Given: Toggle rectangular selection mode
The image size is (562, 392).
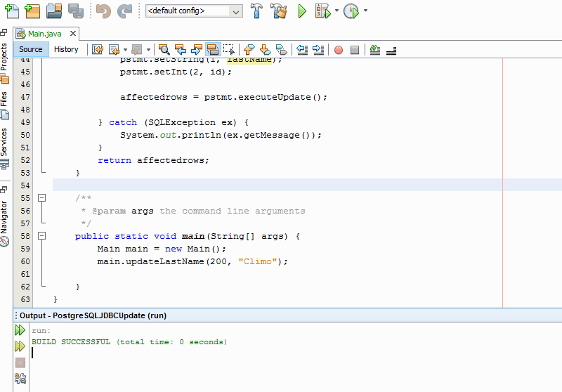Looking at the screenshot, I should pyautogui.click(x=228, y=49).
